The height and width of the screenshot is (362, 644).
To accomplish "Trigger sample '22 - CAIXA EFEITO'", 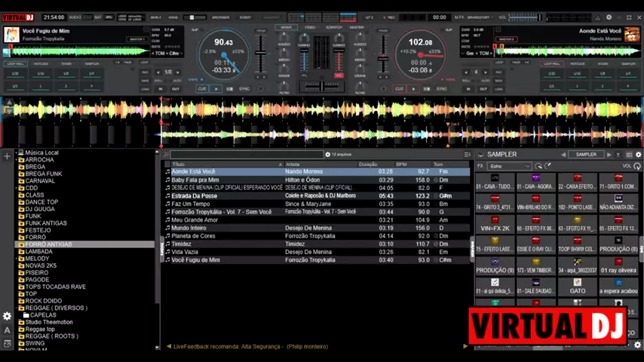I will 578,182.
